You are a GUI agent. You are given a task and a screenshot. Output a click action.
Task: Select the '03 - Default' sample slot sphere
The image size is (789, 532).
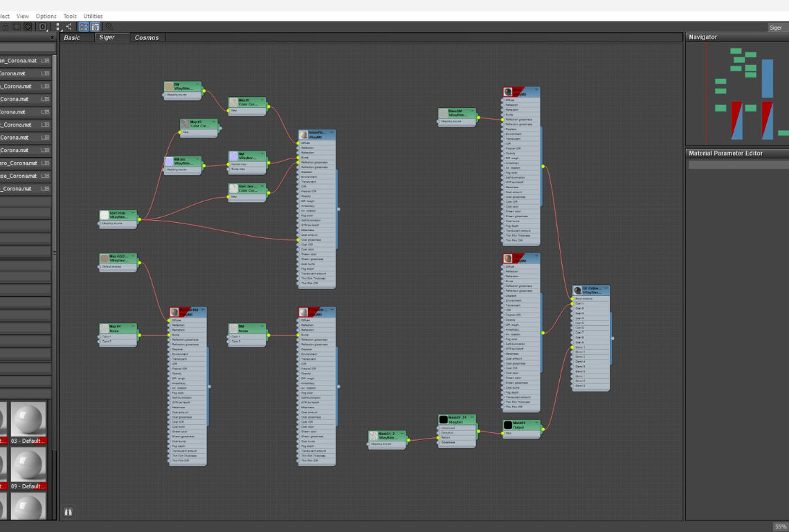coord(28,419)
